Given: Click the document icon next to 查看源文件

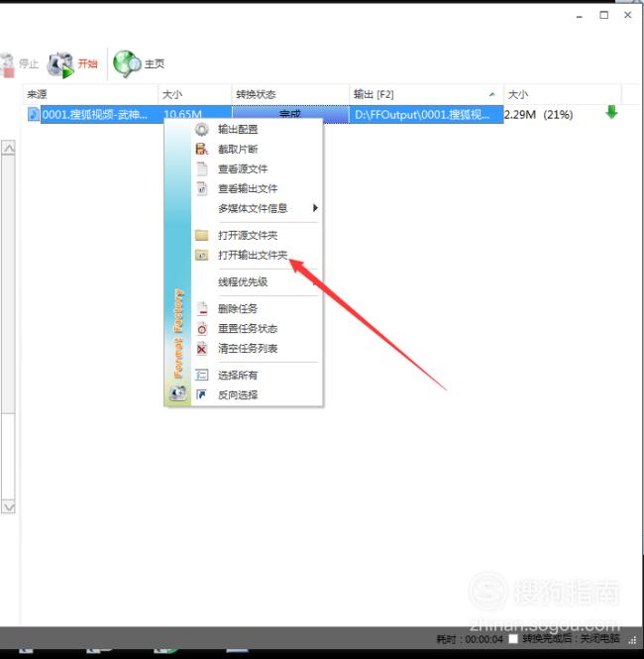Looking at the screenshot, I should (x=202, y=168).
